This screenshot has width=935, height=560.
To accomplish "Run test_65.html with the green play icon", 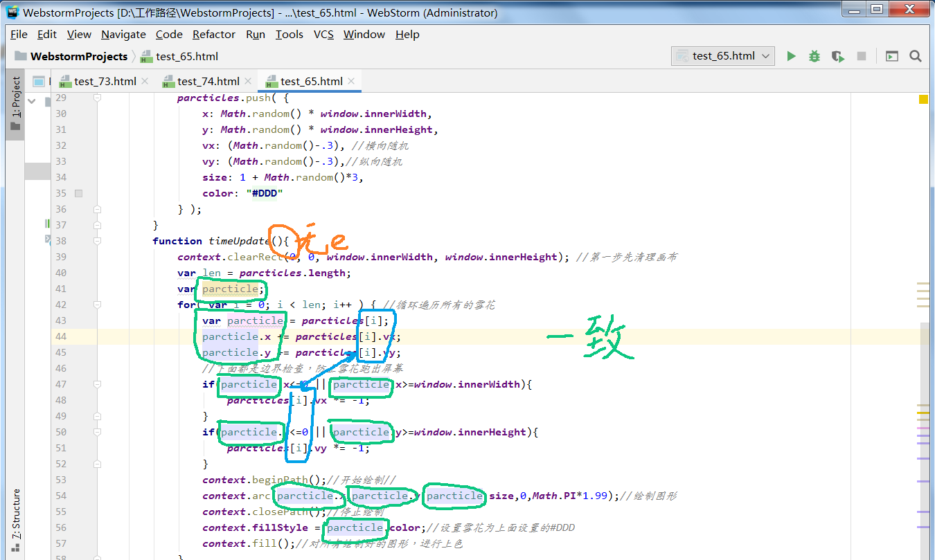I will coord(791,56).
